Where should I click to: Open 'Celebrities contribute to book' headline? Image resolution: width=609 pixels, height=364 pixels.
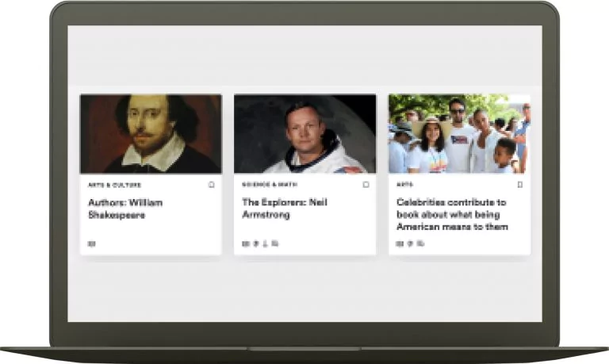pos(452,214)
